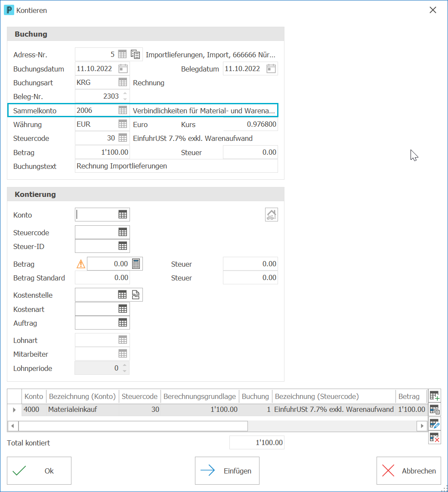Viewport: 448px width, 492px height.
Task: Open Sammelkonto lookup list
Action: 123,110
